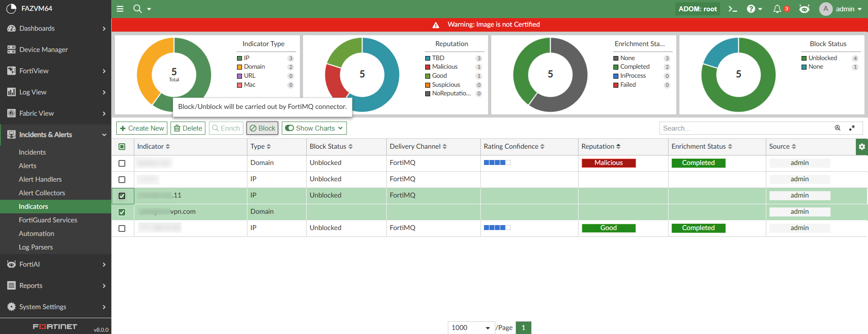Open the CLI console icon
Screen dimensions: 868x334
pyautogui.click(x=733, y=9)
